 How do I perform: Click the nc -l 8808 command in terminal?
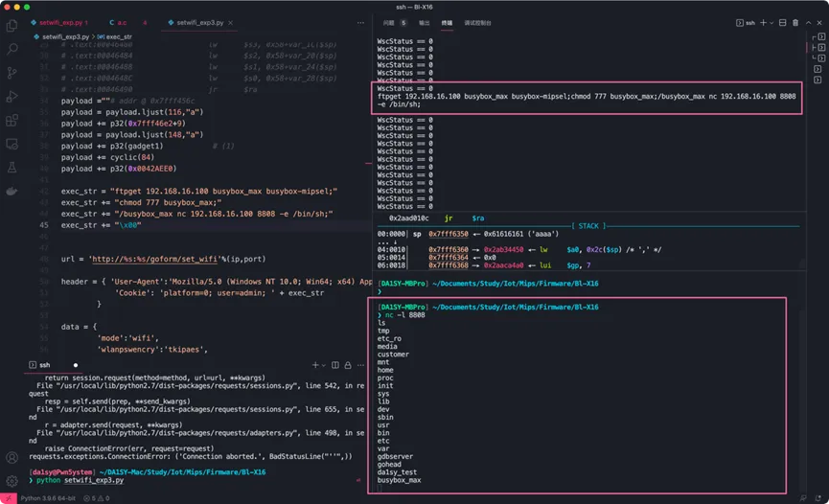click(405, 315)
